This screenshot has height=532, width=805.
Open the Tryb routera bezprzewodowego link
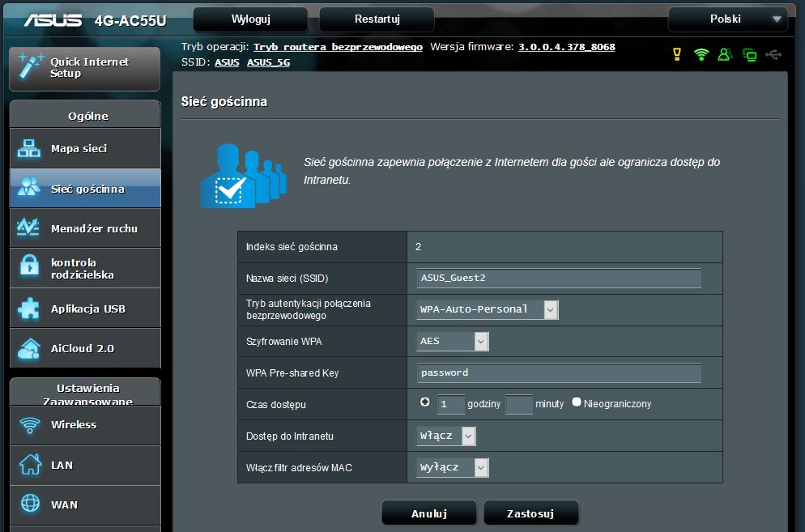338,47
